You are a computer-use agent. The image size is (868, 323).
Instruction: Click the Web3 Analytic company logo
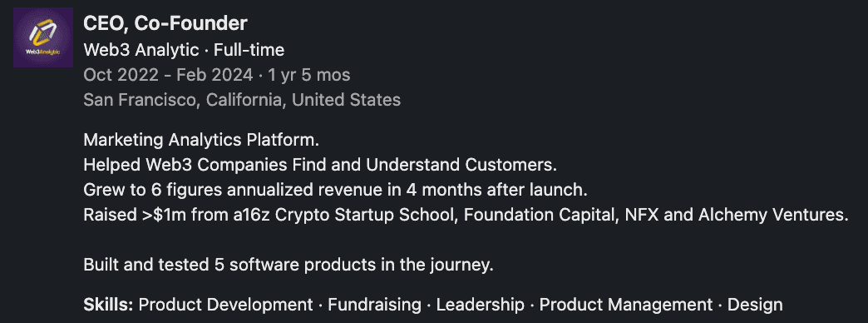[x=43, y=37]
